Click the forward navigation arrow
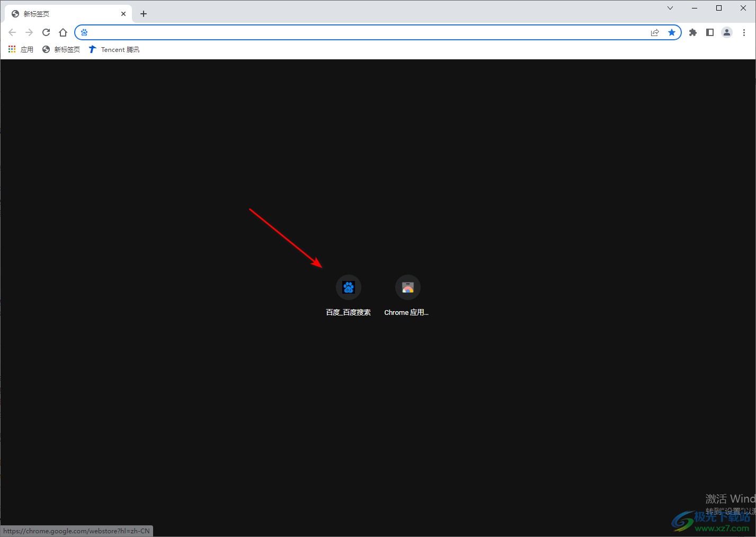 [29, 32]
